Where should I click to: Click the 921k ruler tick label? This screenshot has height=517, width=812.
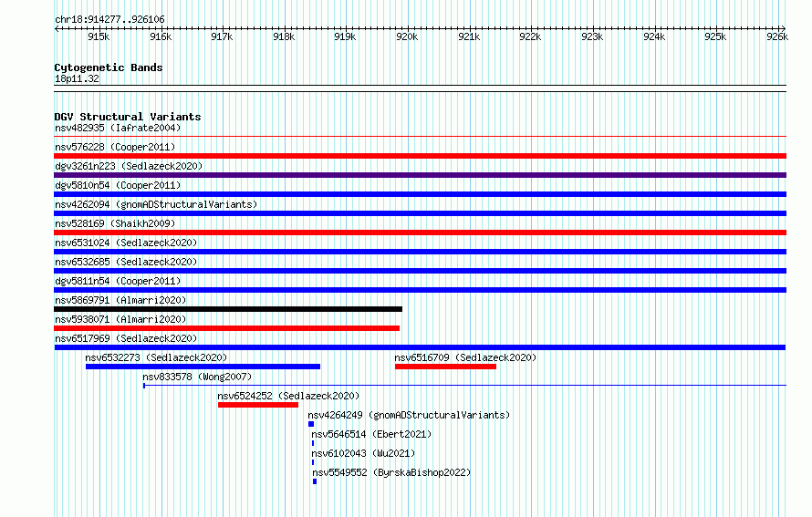point(469,36)
